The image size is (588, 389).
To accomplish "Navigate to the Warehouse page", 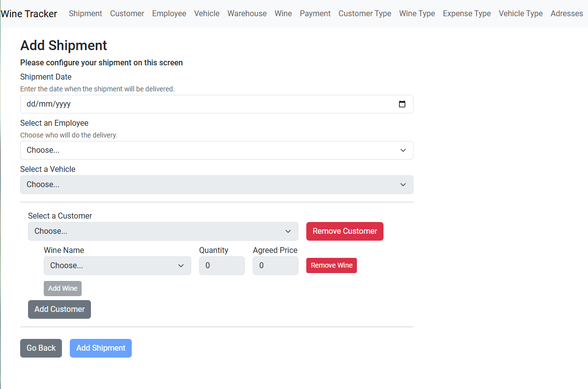I will coord(247,14).
